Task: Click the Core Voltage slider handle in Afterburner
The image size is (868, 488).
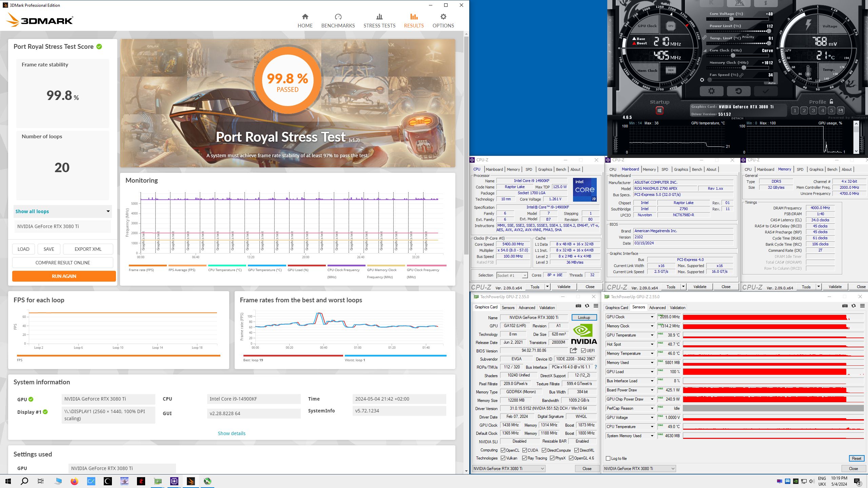Action: [x=731, y=19]
